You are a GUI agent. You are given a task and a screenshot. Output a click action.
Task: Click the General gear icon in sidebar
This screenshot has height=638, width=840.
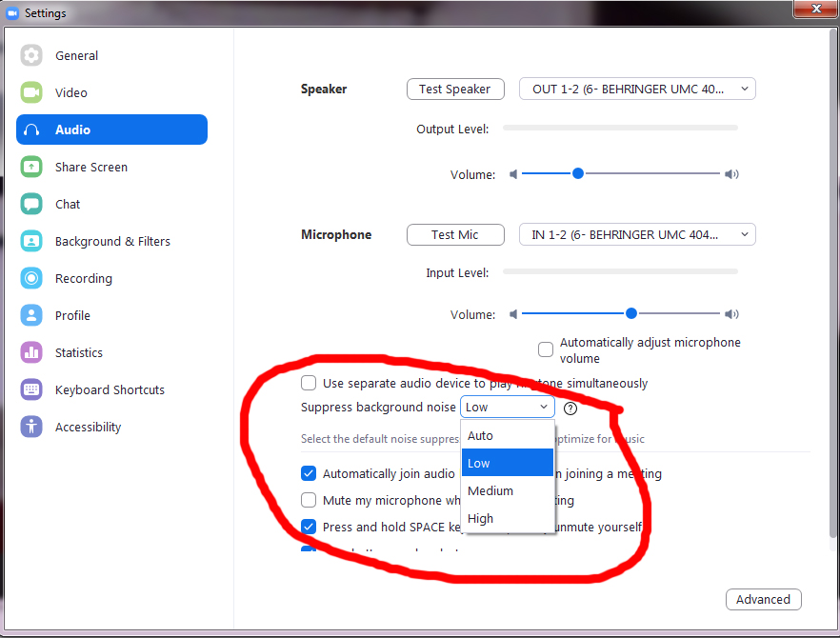click(31, 55)
